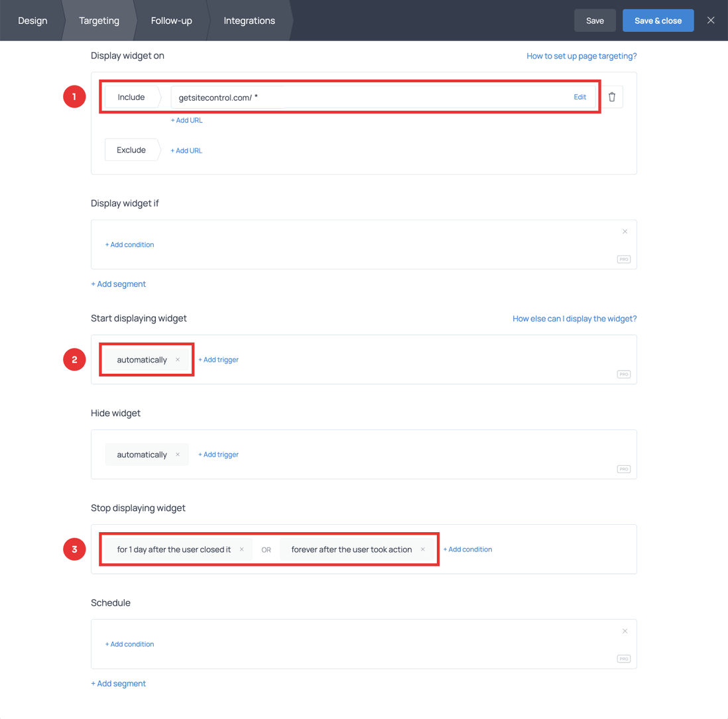Add another URL under Include
Viewport: 728px width, 719px height.
coord(186,120)
